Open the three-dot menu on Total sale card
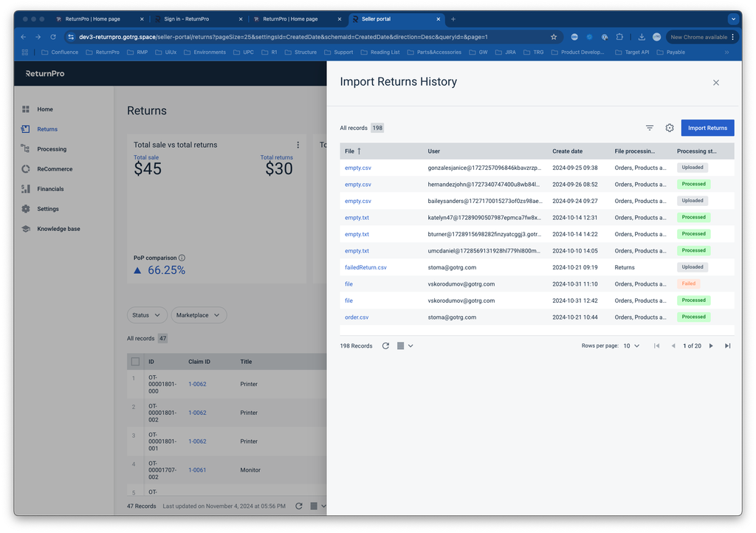The image size is (756, 533). [298, 145]
